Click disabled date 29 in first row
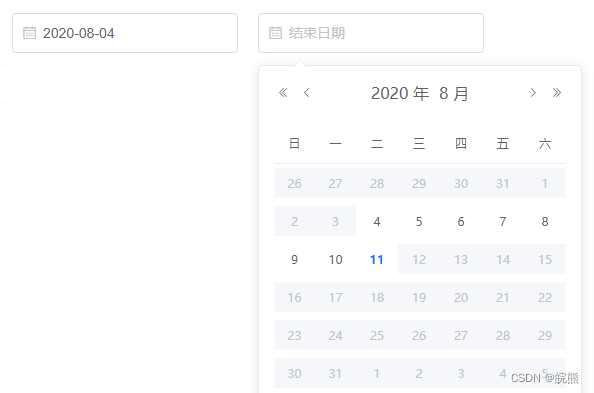594x393 pixels. (419, 183)
